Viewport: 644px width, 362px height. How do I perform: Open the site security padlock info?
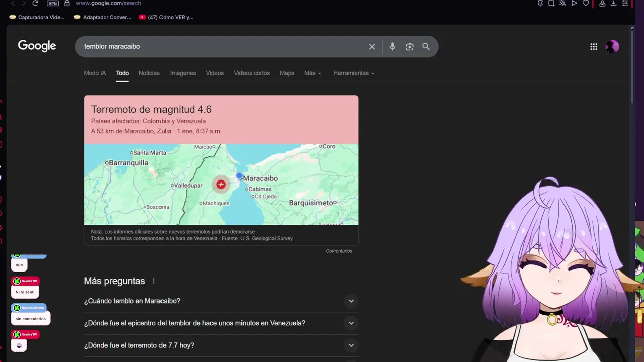tap(67, 3)
